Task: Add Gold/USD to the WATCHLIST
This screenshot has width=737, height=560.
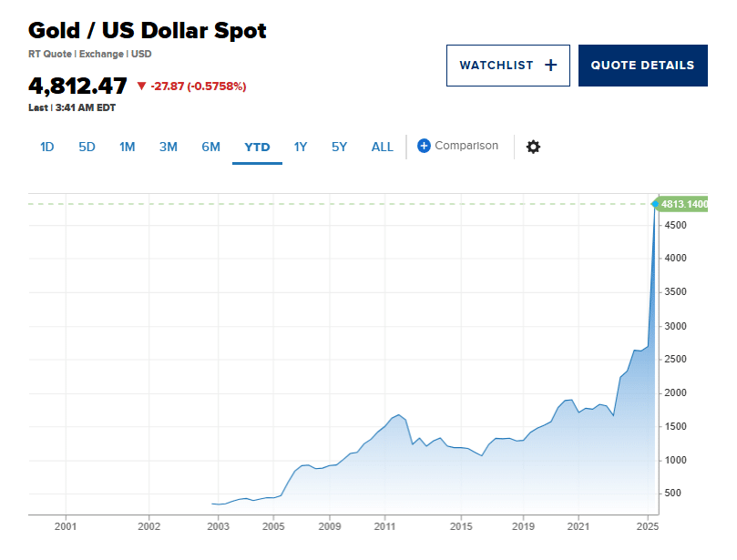Action: pyautogui.click(x=507, y=65)
